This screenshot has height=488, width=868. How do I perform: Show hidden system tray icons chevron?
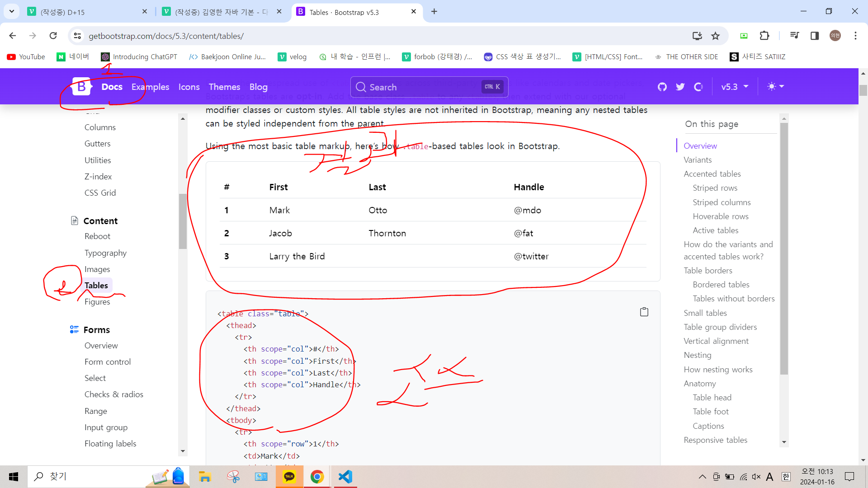pyautogui.click(x=702, y=477)
